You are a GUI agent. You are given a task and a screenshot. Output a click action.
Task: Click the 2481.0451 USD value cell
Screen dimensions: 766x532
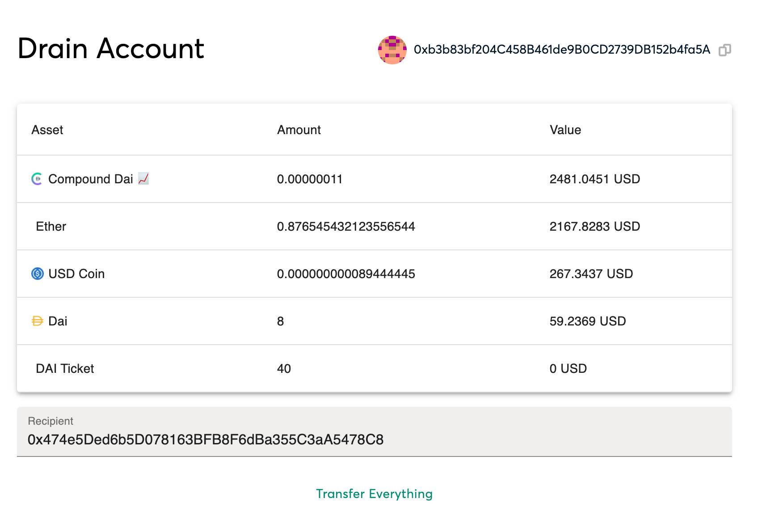pos(595,179)
